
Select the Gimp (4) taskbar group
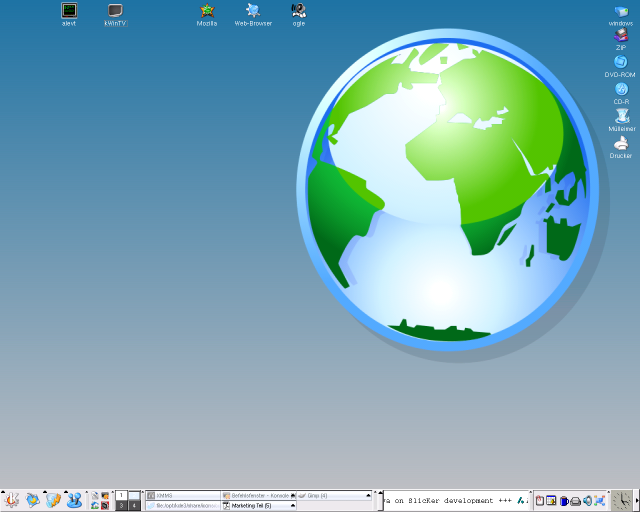(x=334, y=495)
